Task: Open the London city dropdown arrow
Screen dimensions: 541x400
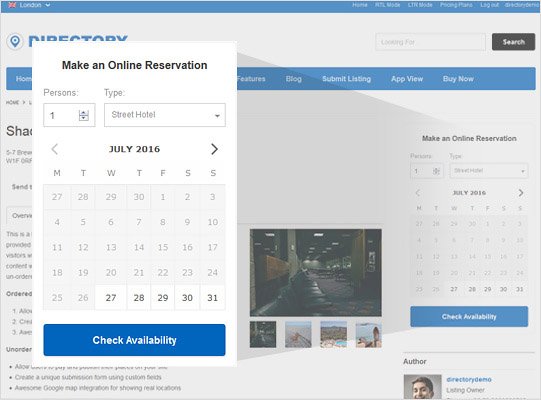Action: [48, 5]
